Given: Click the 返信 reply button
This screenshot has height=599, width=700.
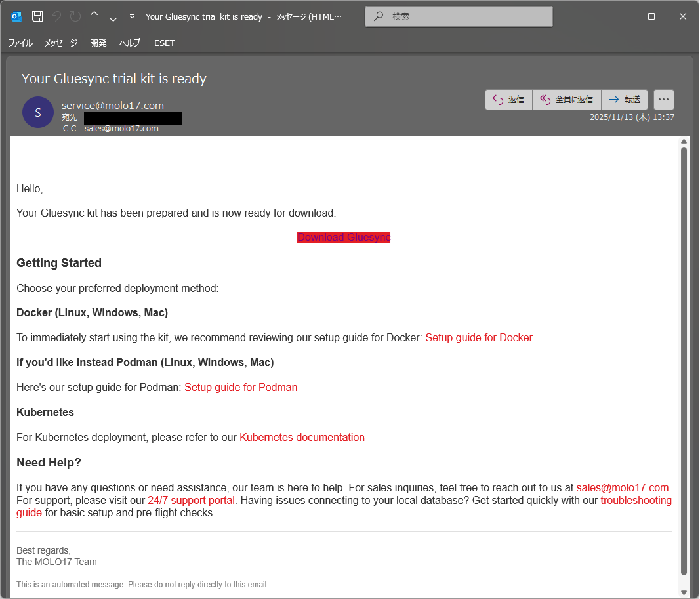Looking at the screenshot, I should [508, 100].
